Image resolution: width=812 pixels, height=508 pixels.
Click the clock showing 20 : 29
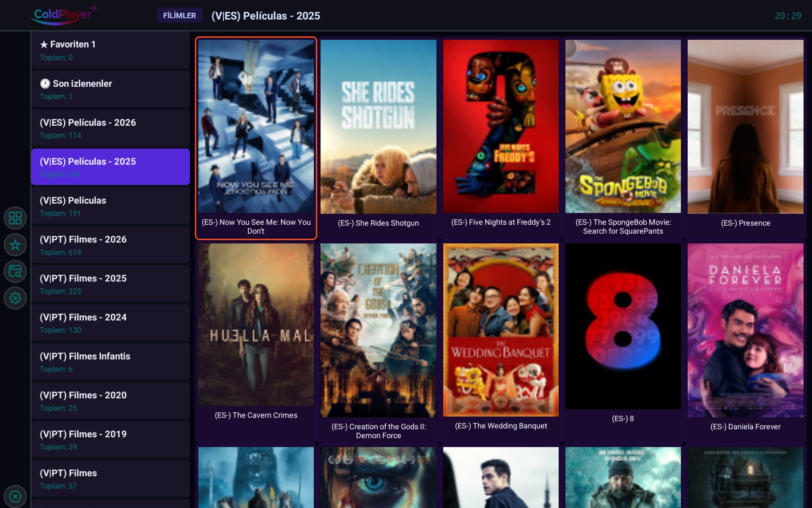tap(788, 16)
